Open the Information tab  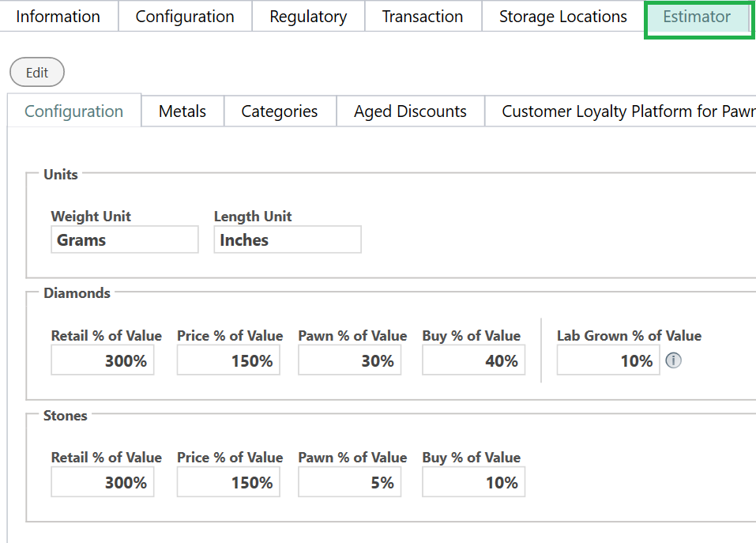click(58, 17)
